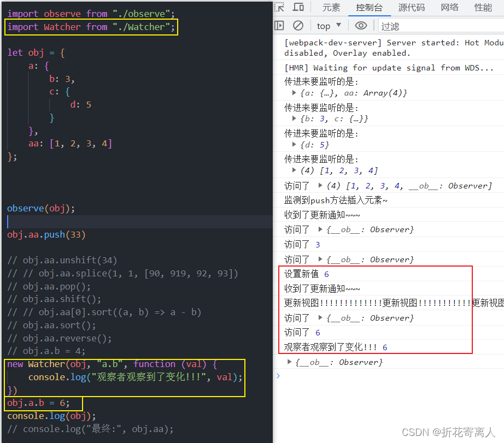The image size is (504, 443).
Task: Open the top frame context dropdown
Action: pyautogui.click(x=329, y=25)
